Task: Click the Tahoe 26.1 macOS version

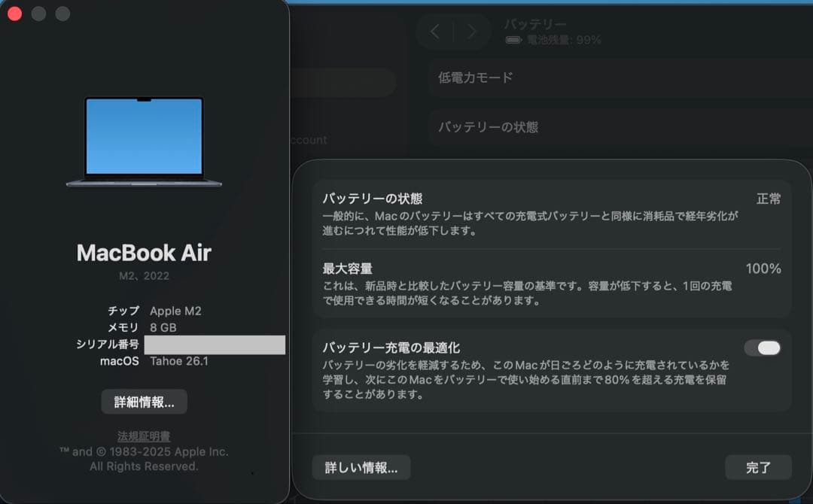Action: coord(179,361)
